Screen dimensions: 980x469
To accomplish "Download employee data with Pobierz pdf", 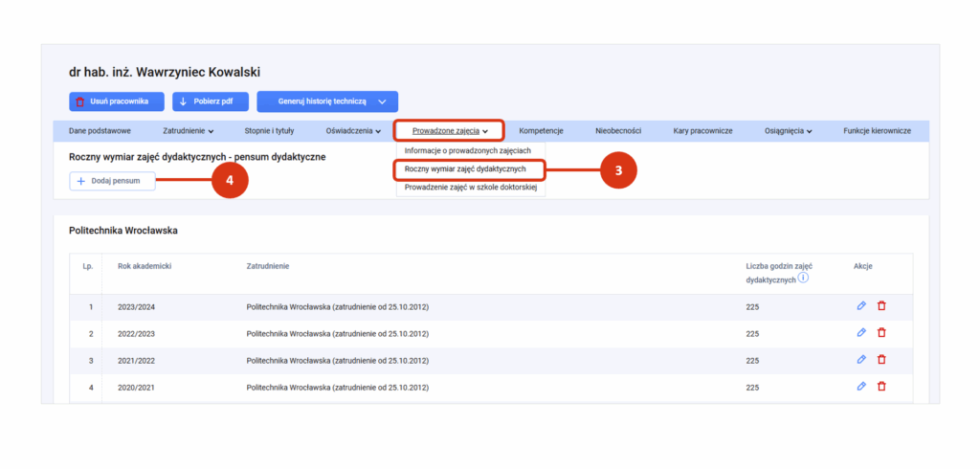I will pos(211,101).
